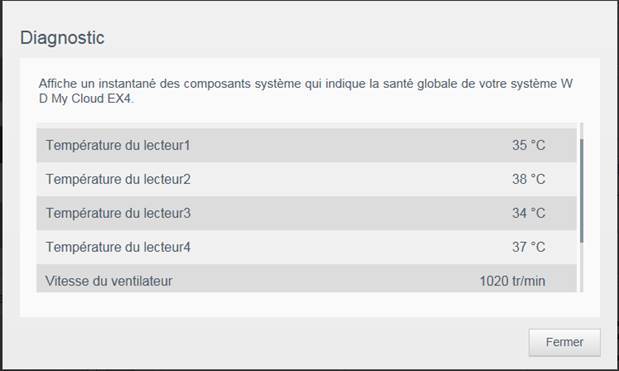
Task: Click the 1020 tr/min fan speed value
Action: click(512, 281)
